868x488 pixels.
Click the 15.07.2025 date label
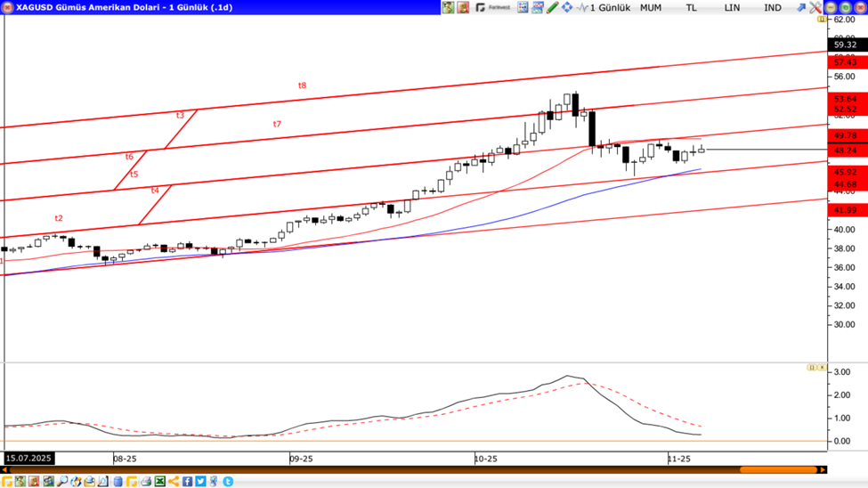28,459
